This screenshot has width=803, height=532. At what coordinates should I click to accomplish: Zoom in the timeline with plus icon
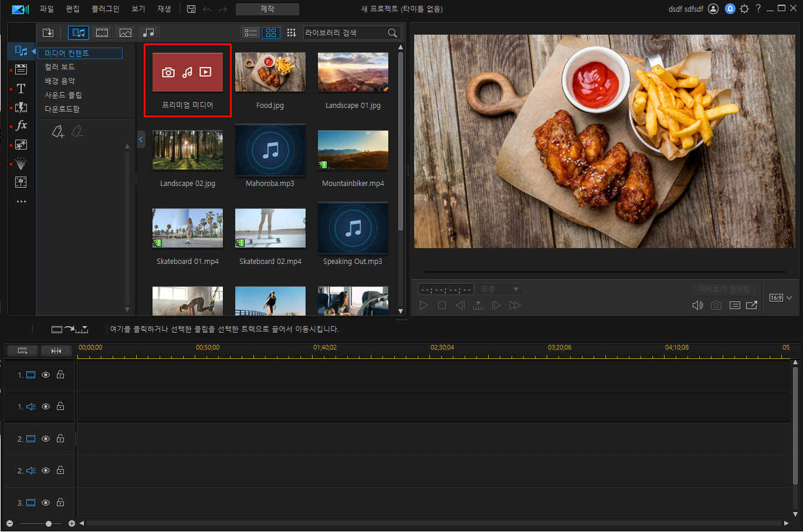72,523
